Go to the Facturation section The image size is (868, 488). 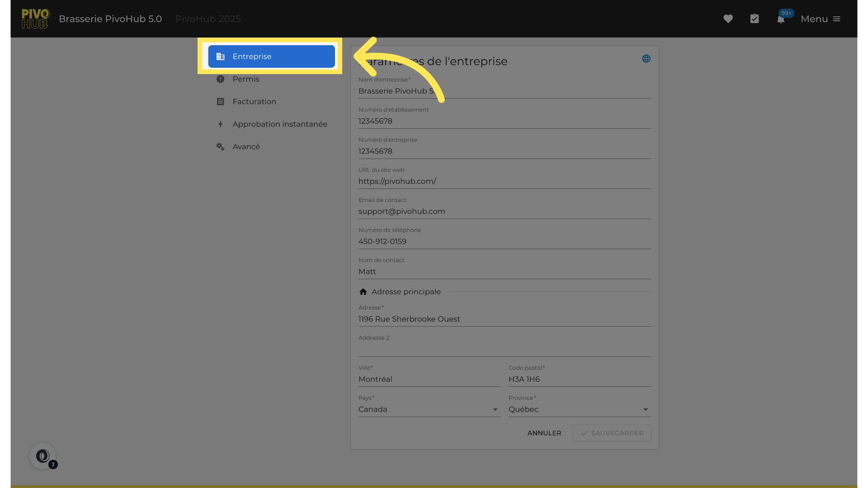pos(254,102)
